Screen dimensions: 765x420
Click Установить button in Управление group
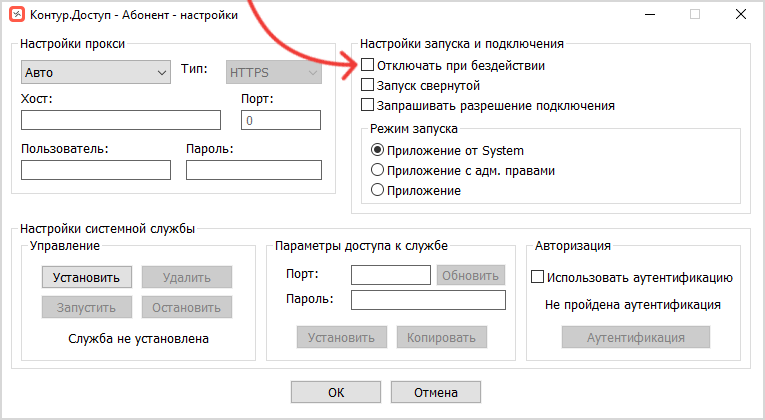(x=87, y=278)
